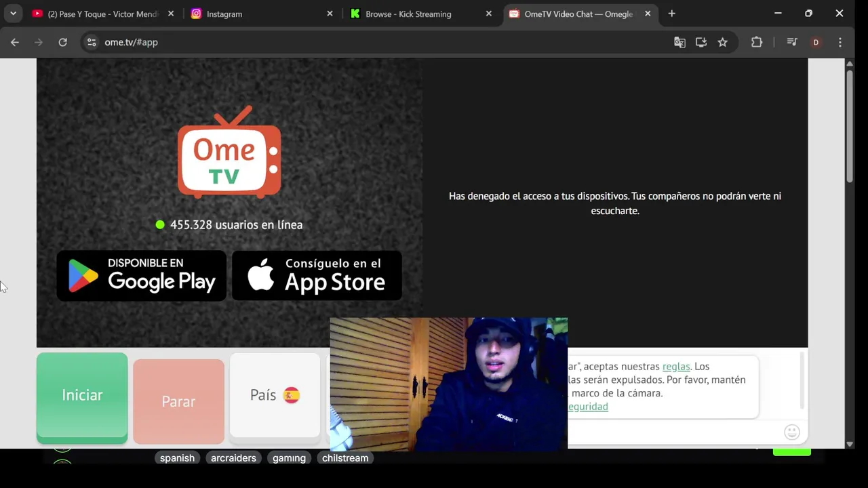Open the seguridad link in chat notice
This screenshot has height=488, width=868.
pyautogui.click(x=588, y=406)
